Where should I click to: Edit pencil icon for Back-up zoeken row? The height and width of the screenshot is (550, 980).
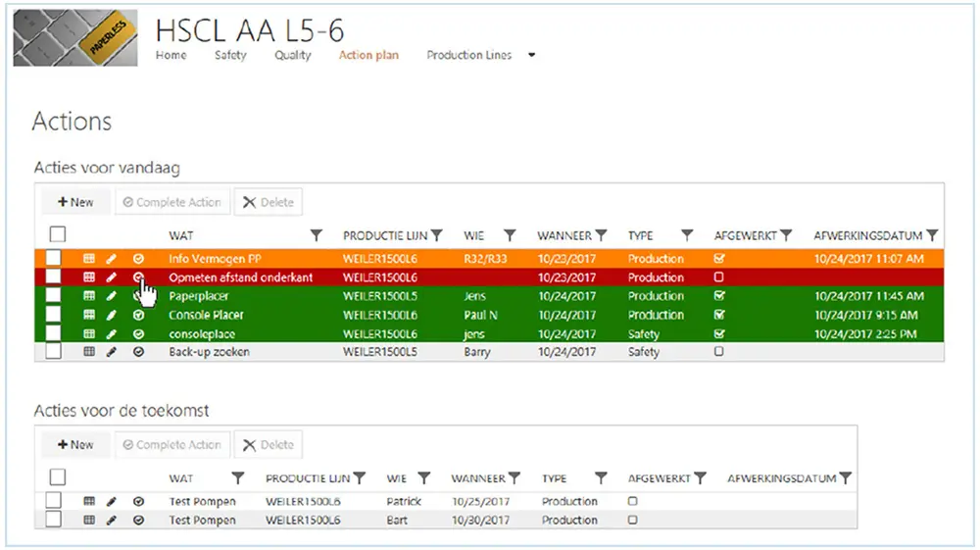click(x=112, y=352)
